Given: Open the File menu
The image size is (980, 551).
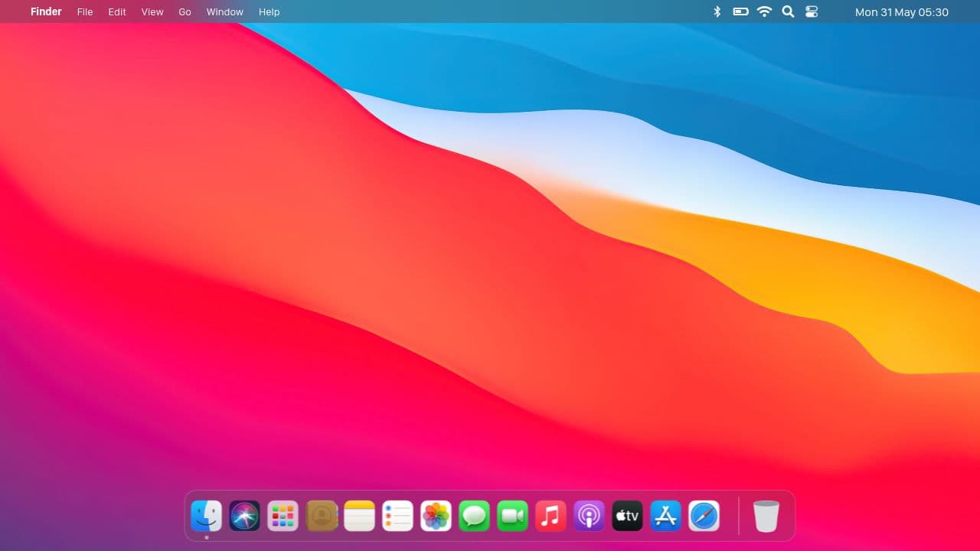Looking at the screenshot, I should coord(85,11).
